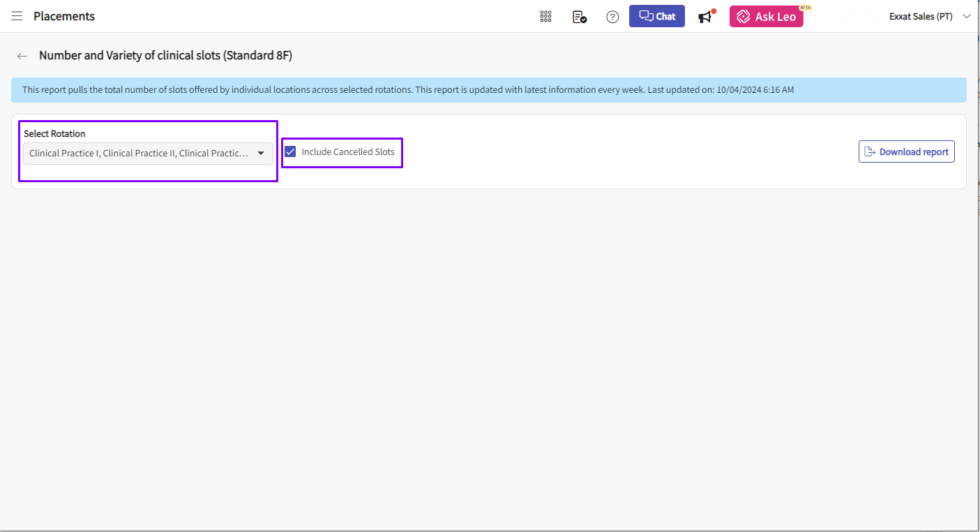Click the help question mark icon
This screenshot has height=532, width=980.
coord(612,17)
